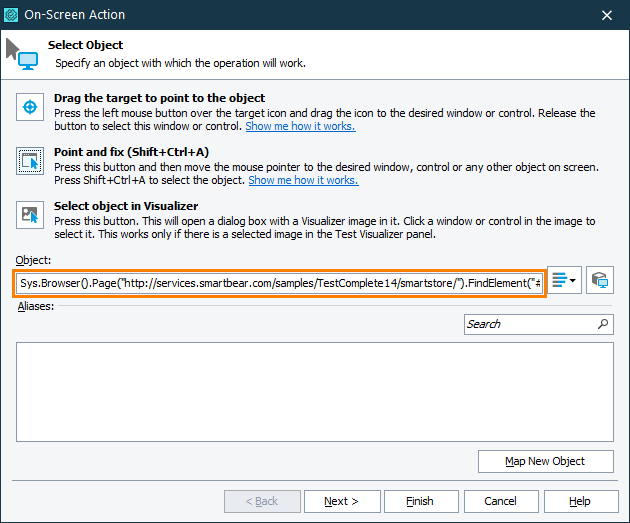The height and width of the screenshot is (523, 630).
Task: Click the highlight object icon beside Object field
Action: click(599, 282)
